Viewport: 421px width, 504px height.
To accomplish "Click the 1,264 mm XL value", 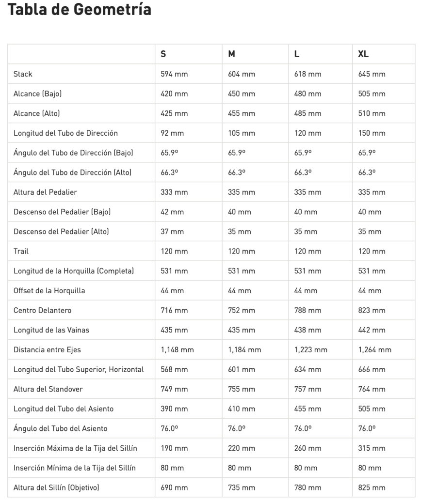I will click(375, 350).
